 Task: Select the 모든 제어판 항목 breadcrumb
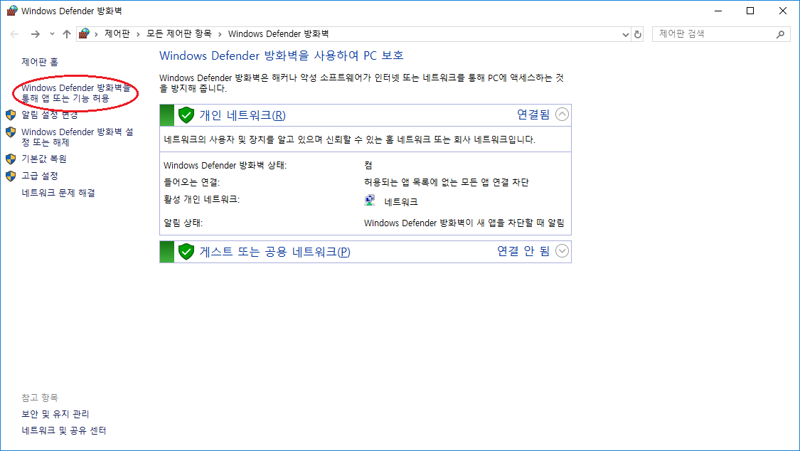click(x=179, y=34)
